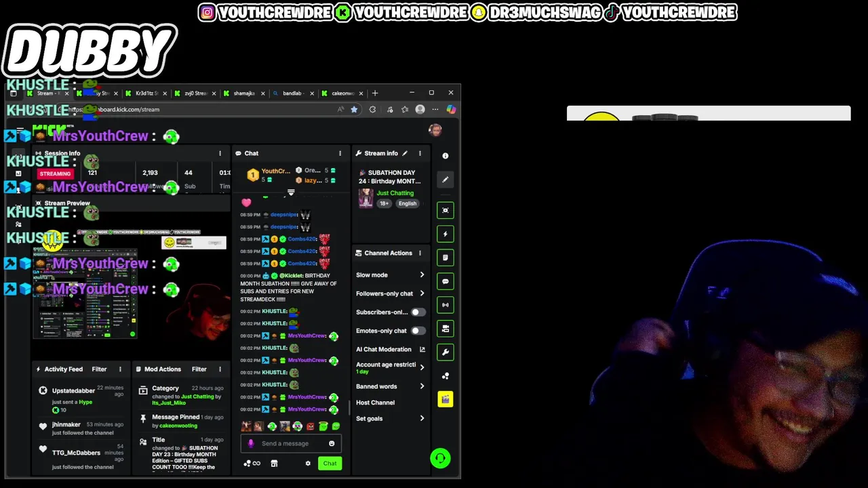This screenshot has height=488, width=868.
Task: Open the browser Copilot icon
Action: point(451,109)
